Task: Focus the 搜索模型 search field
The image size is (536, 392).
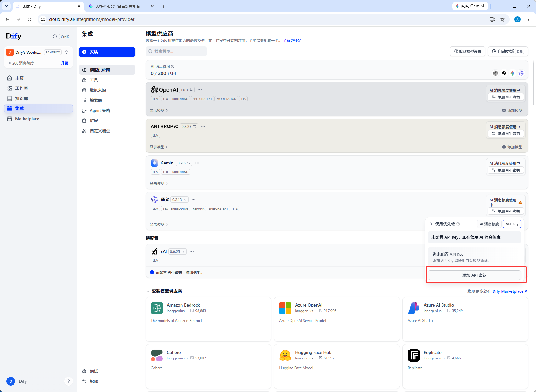Action: click(x=176, y=51)
